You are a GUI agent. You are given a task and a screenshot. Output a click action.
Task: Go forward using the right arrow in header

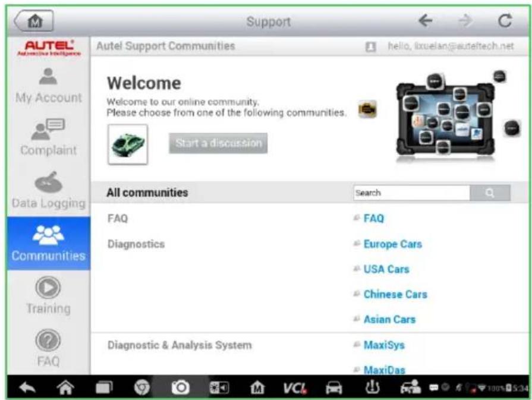[x=465, y=21]
